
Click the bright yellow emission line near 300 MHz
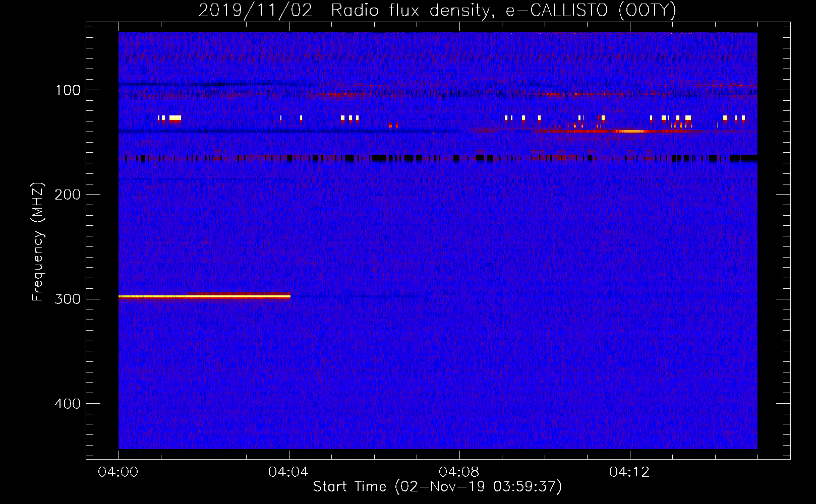pyautogui.click(x=204, y=296)
